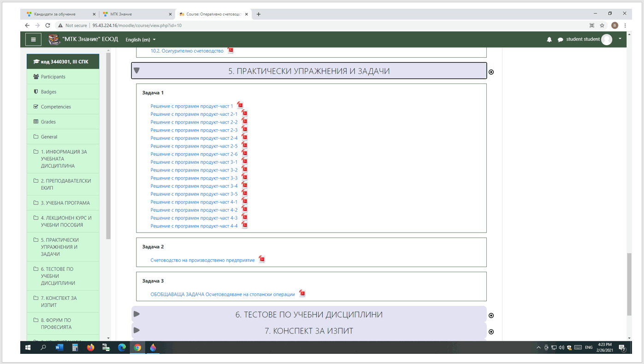Open Firefox from the Windows taskbar
The height and width of the screenshot is (364, 644).
(x=90, y=347)
